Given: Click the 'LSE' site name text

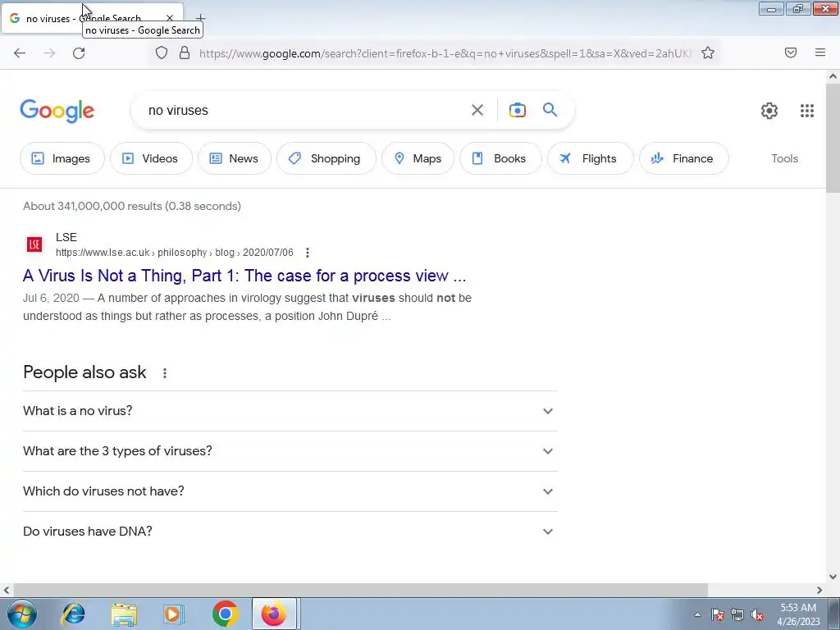Looking at the screenshot, I should point(66,237).
